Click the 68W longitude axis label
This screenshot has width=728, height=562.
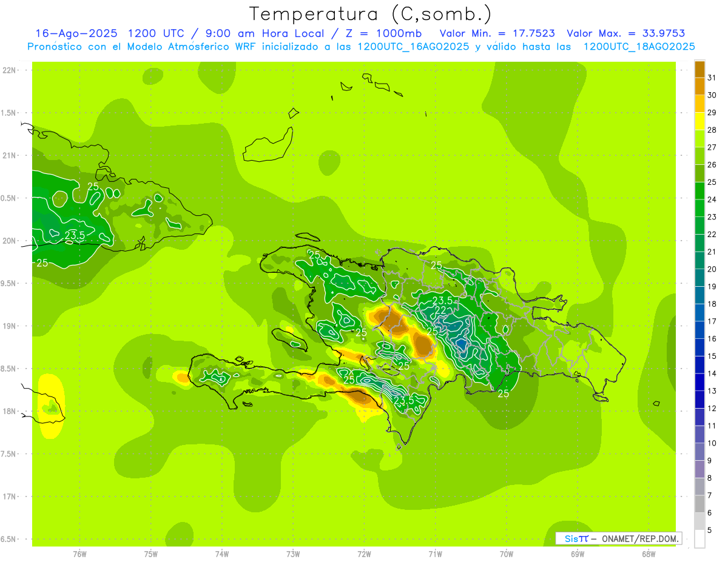(x=649, y=554)
